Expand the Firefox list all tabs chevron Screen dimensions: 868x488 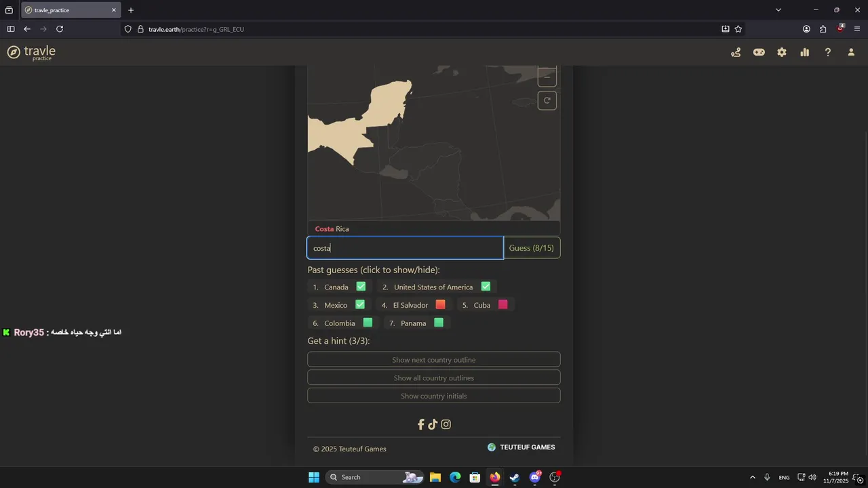[x=778, y=10]
